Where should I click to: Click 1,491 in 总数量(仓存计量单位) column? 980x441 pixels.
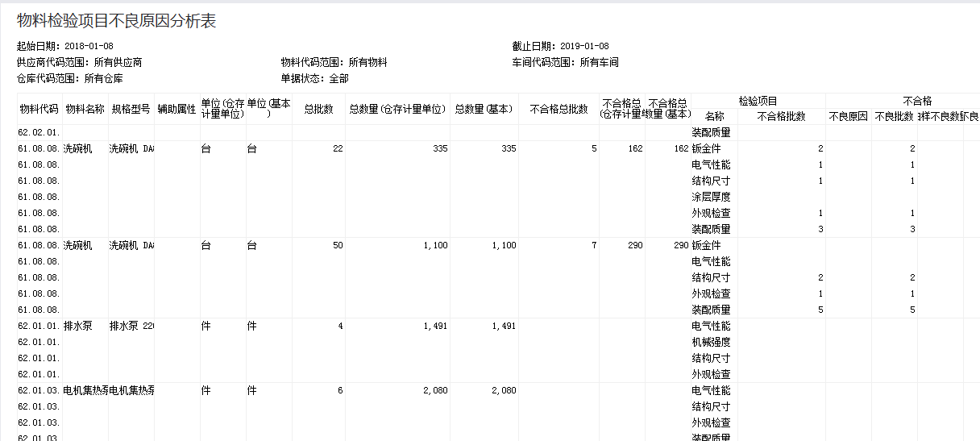click(397, 326)
